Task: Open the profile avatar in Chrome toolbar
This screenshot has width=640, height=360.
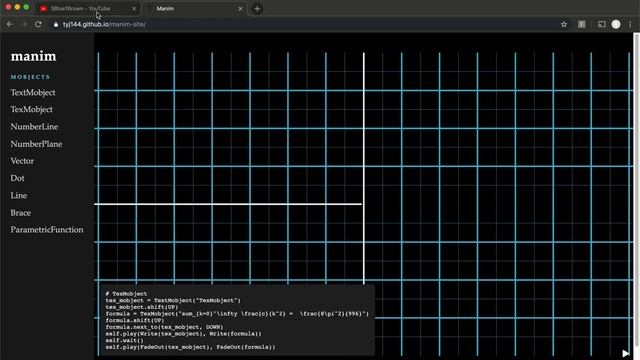Action: click(616, 24)
